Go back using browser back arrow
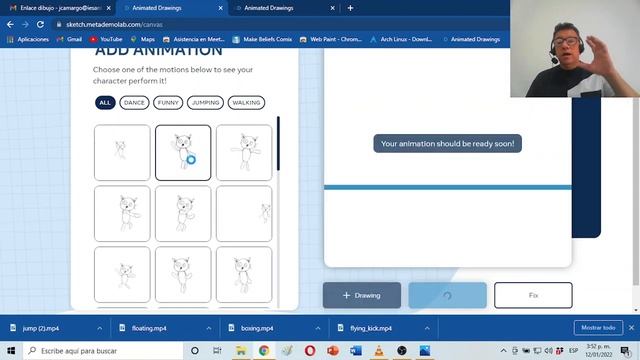The image size is (640, 360). 10,24
